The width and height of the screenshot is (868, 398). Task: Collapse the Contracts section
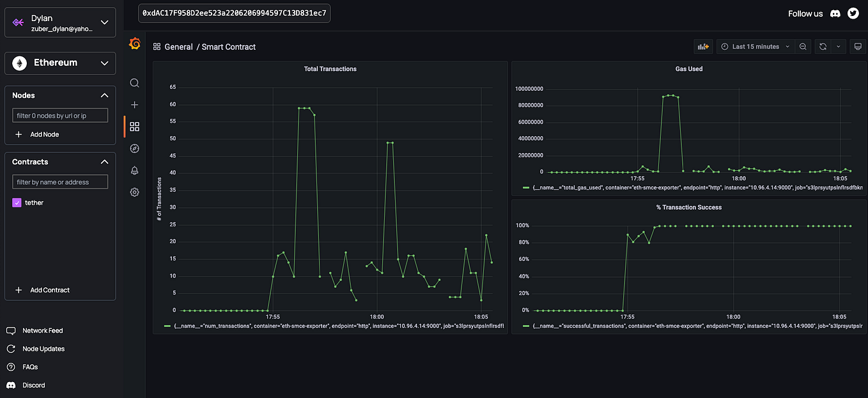click(104, 161)
